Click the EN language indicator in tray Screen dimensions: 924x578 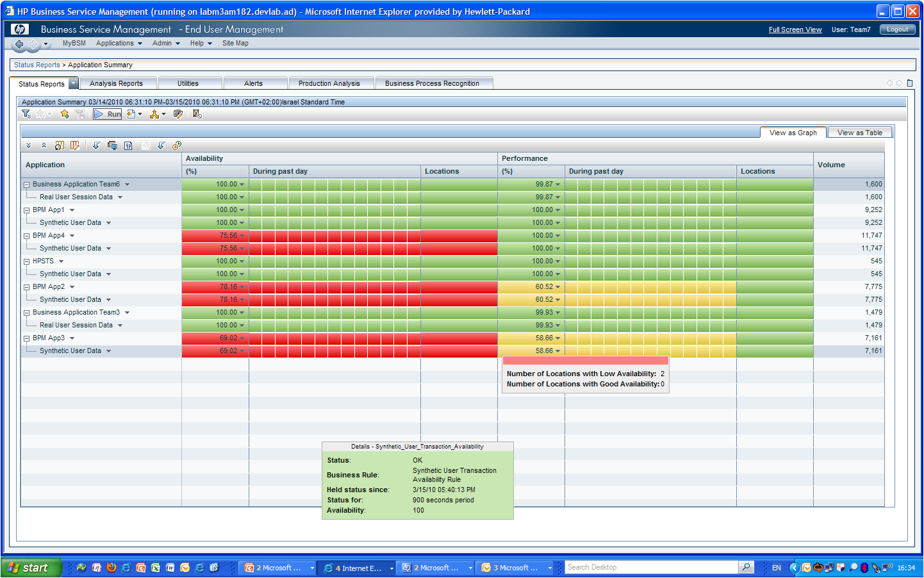click(777, 568)
